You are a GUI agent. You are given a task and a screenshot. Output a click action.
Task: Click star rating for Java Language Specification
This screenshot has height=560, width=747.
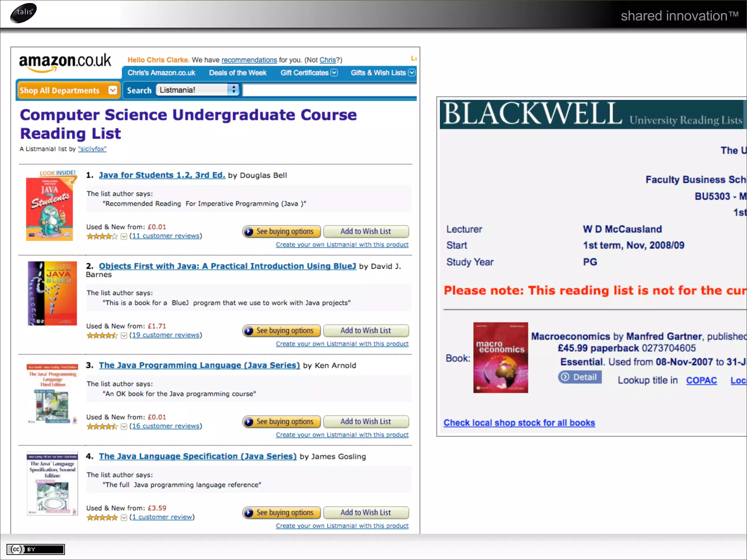102,518
